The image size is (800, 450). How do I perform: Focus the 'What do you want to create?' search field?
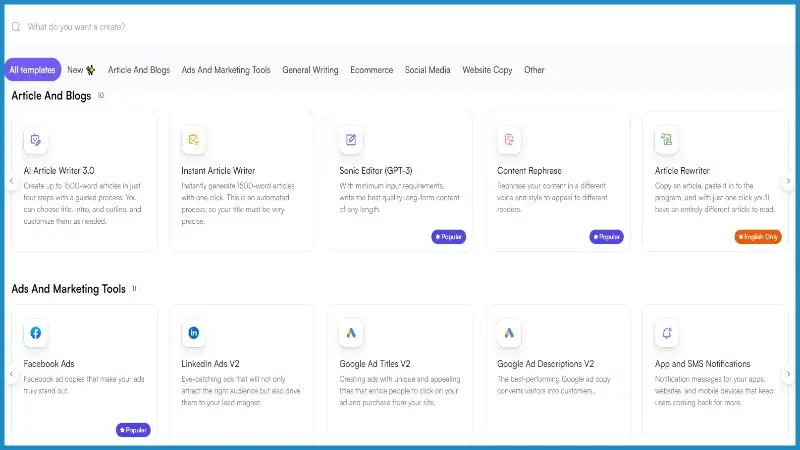398,27
